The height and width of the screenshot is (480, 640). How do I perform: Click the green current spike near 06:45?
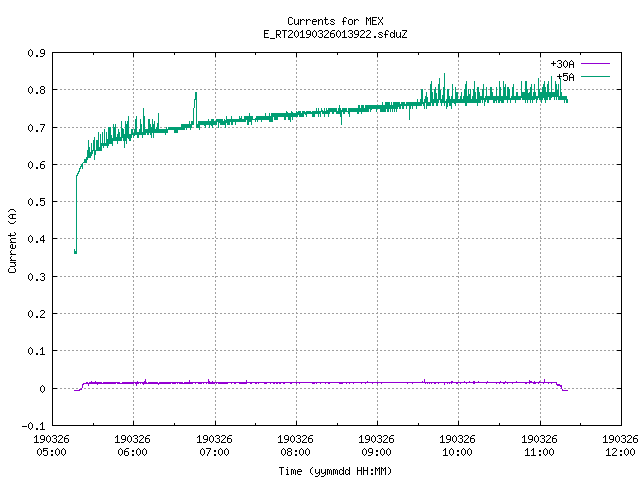196,107
